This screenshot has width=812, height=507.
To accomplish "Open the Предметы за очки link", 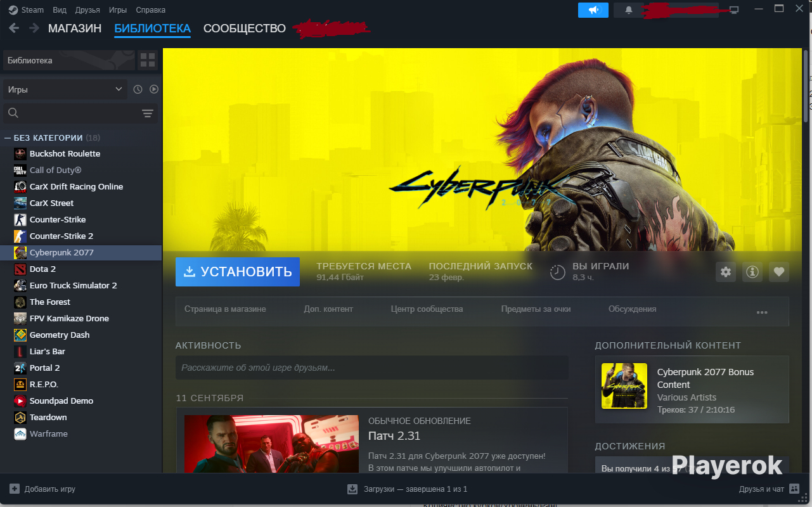I will (x=536, y=309).
